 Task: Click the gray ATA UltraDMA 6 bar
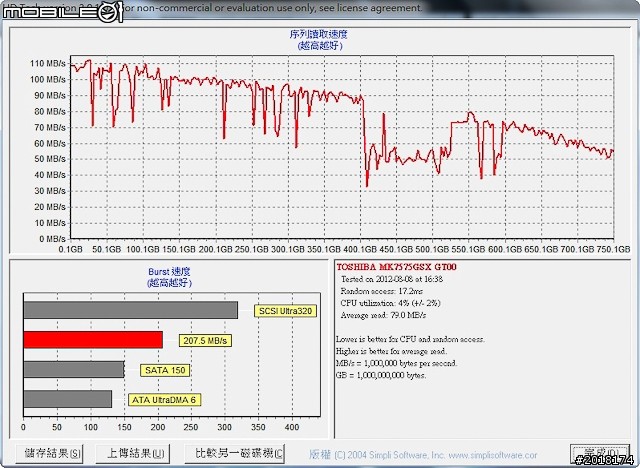[x=67, y=399]
